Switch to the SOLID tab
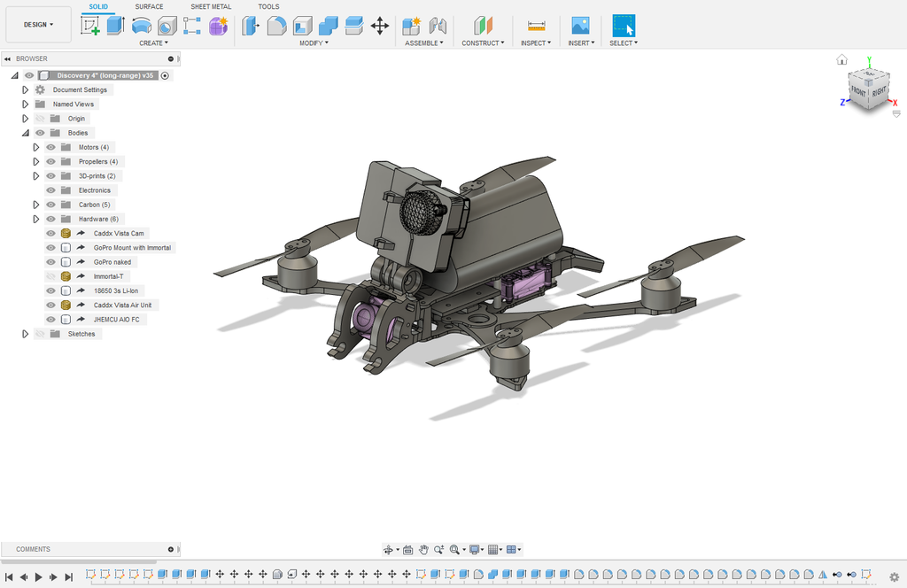Screen dimensions: 907x588 point(98,7)
